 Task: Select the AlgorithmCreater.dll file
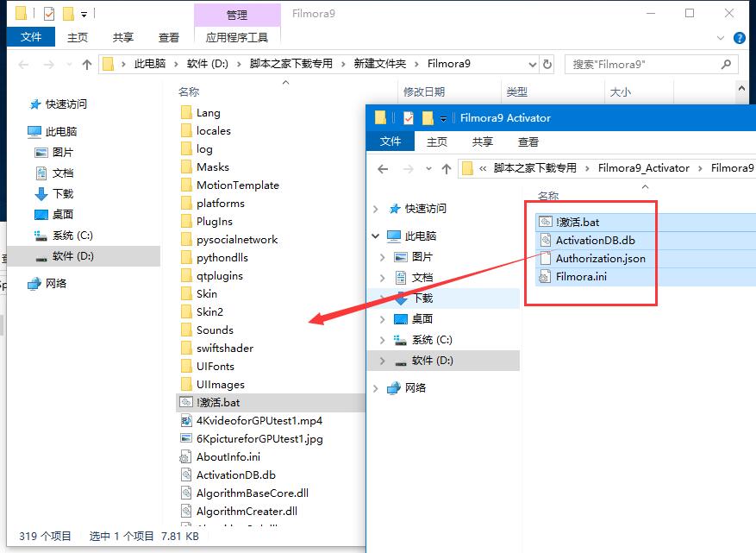tap(247, 511)
